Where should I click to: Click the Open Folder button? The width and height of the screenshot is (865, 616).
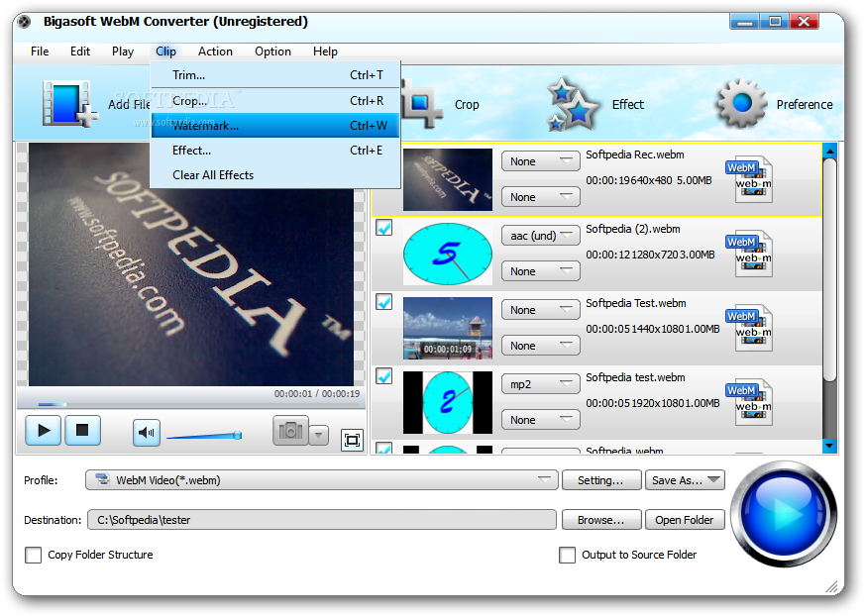[x=685, y=520]
